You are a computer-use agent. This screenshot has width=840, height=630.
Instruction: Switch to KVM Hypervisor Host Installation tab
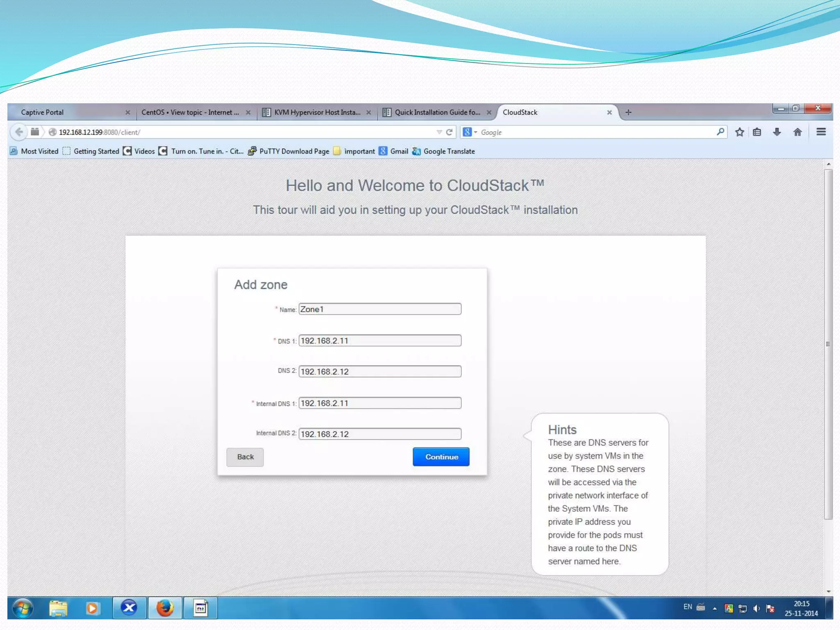(x=317, y=112)
